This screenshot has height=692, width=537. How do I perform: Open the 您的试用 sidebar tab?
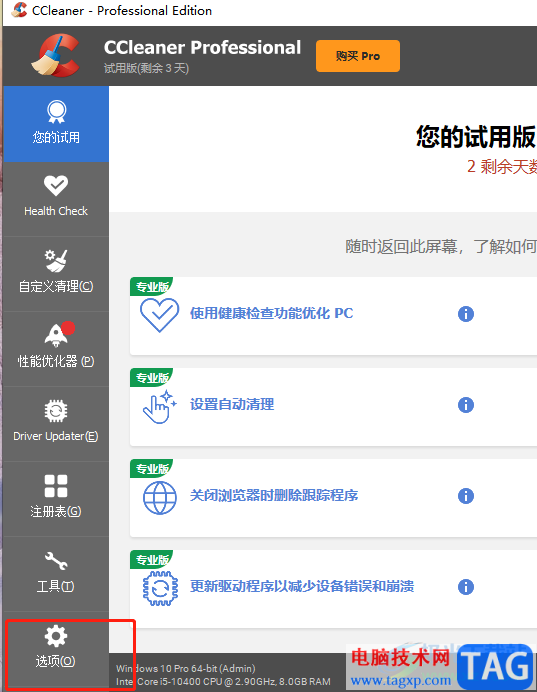coord(56,124)
